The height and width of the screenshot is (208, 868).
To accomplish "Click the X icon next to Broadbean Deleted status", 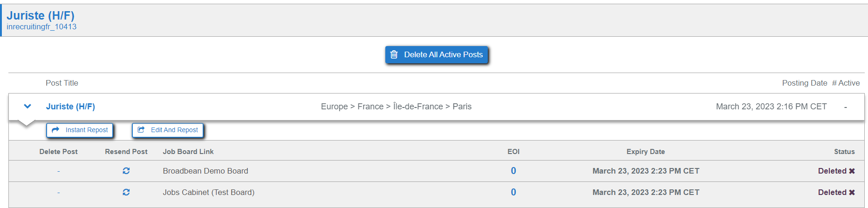I will [852, 171].
